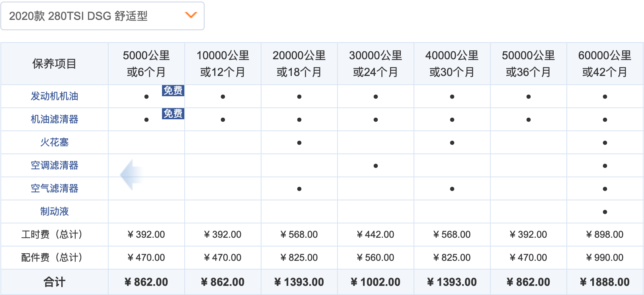644x295 pixels.
Task: Click the 空调滤清器 dot under 30000公里
Action: click(376, 166)
